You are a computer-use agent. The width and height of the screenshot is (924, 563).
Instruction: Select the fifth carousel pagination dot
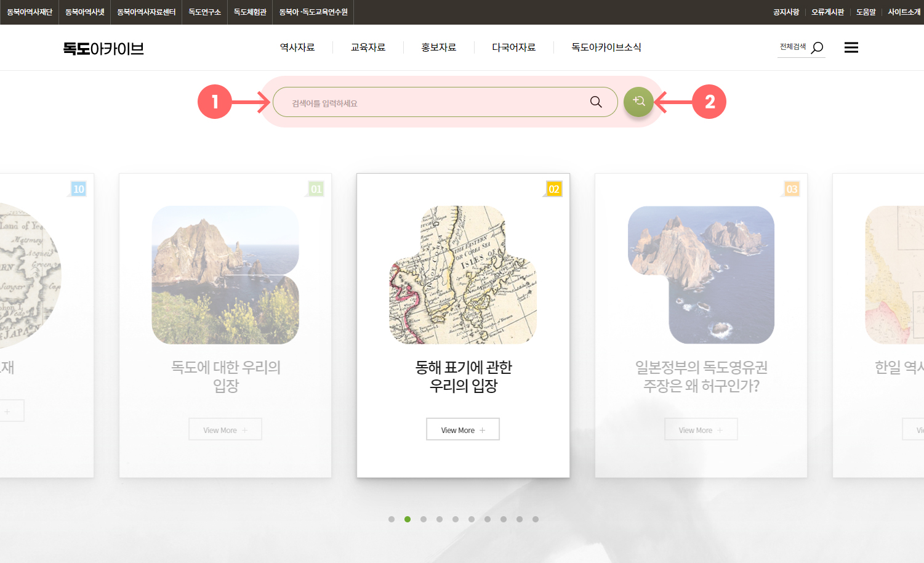(x=456, y=519)
